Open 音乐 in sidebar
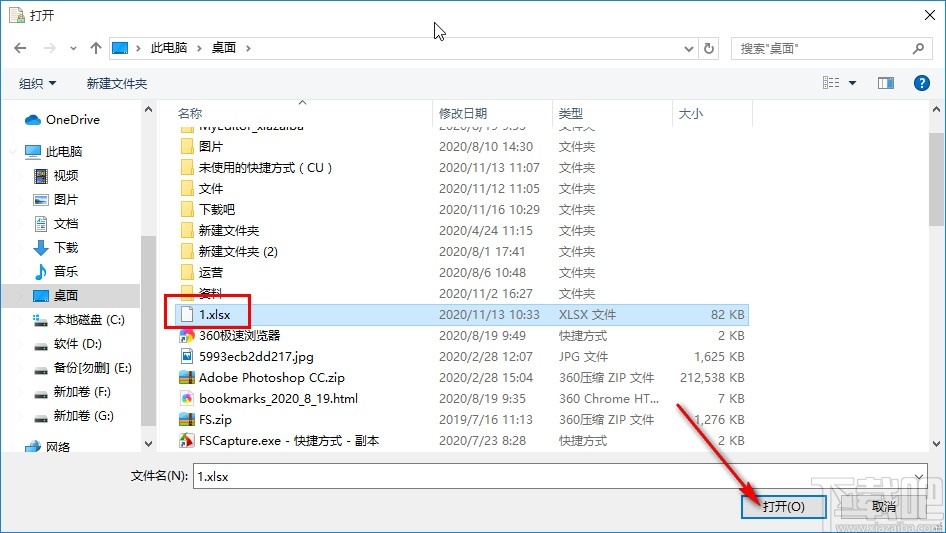 [56, 271]
